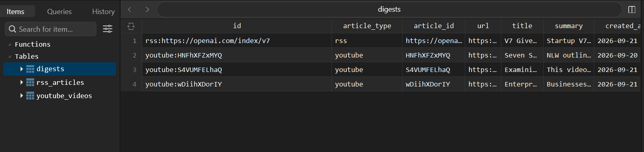Sort by the url column header
Image resolution: width=644 pixels, height=152 pixels.
[483, 26]
